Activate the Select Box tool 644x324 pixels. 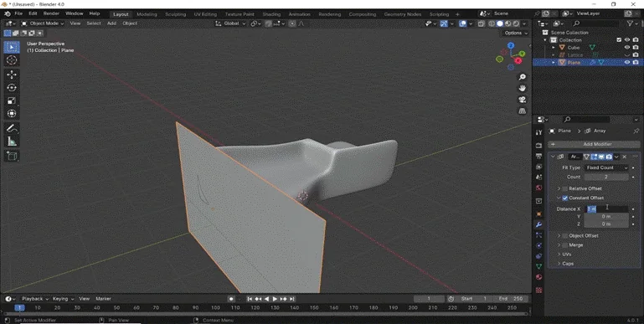click(x=12, y=47)
